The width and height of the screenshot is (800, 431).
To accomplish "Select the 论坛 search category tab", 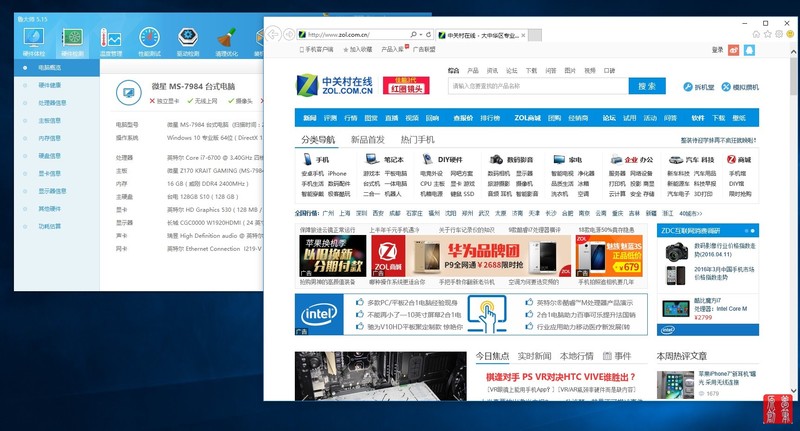I will click(x=512, y=70).
